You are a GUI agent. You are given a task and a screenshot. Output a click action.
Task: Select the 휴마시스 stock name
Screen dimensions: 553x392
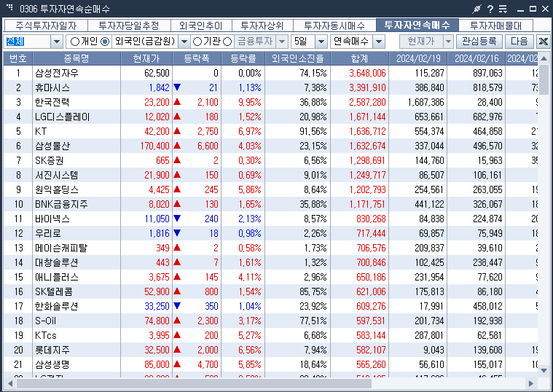point(52,87)
